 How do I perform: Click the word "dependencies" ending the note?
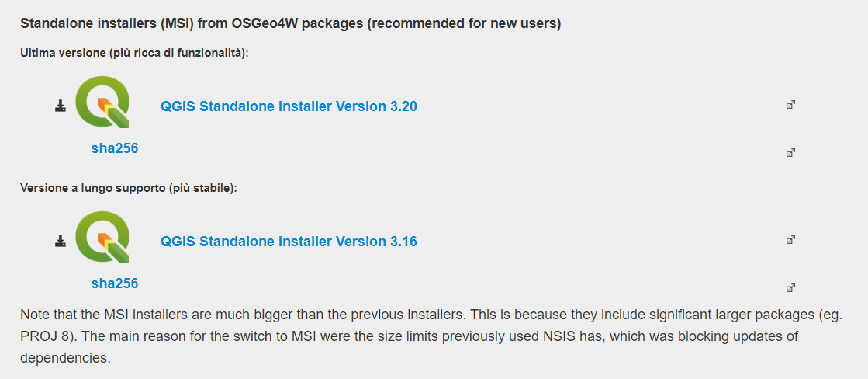[x=65, y=358]
